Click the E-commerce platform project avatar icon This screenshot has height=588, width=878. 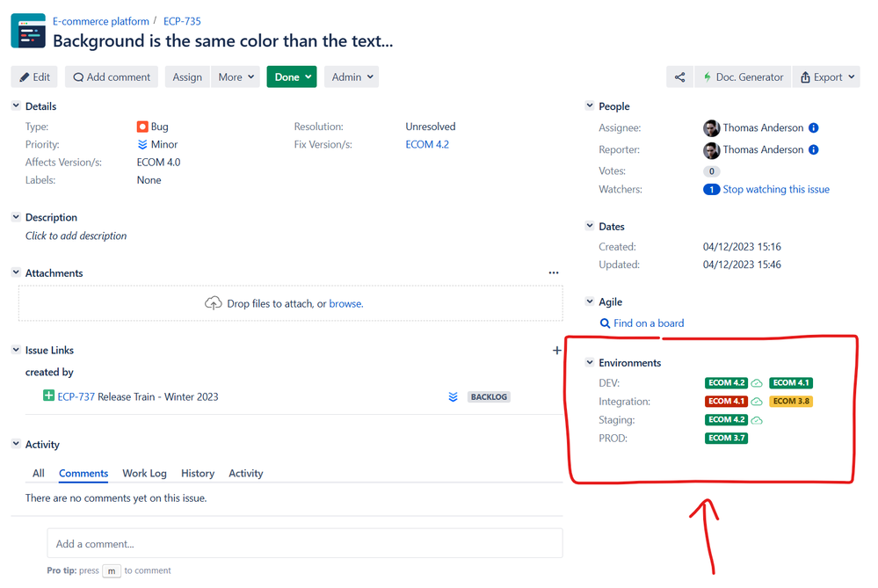28,31
